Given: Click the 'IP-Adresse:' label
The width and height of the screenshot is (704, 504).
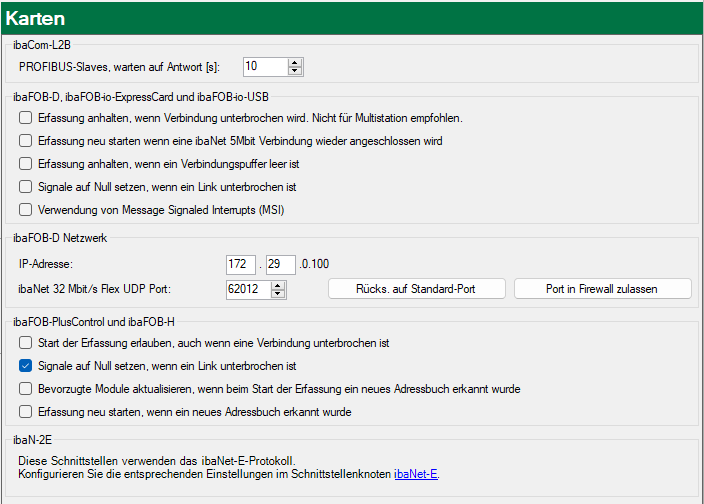Looking at the screenshot, I should 46,264.
